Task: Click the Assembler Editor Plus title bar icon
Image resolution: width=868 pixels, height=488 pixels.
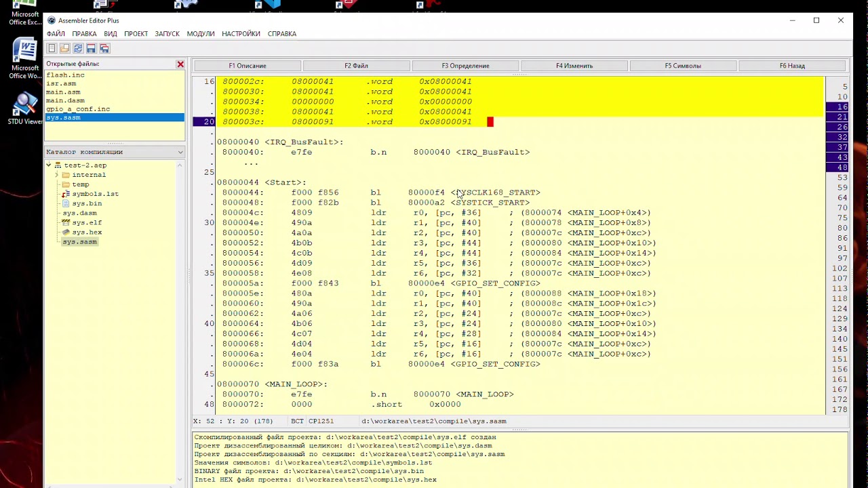Action: coord(52,20)
